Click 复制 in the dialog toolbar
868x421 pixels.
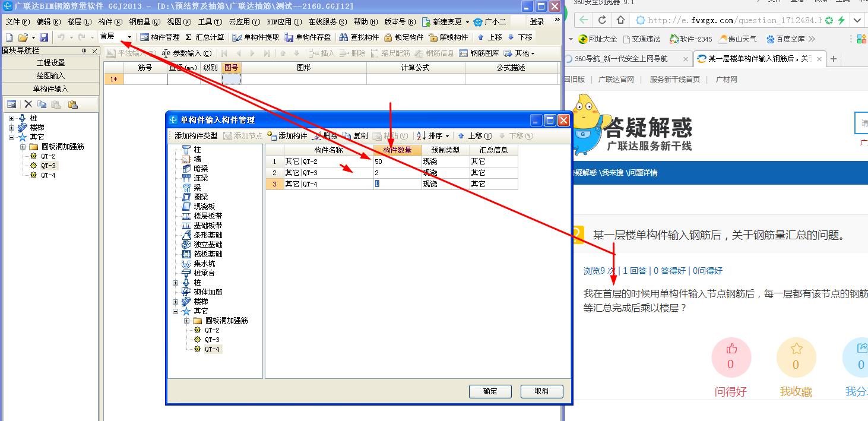355,136
